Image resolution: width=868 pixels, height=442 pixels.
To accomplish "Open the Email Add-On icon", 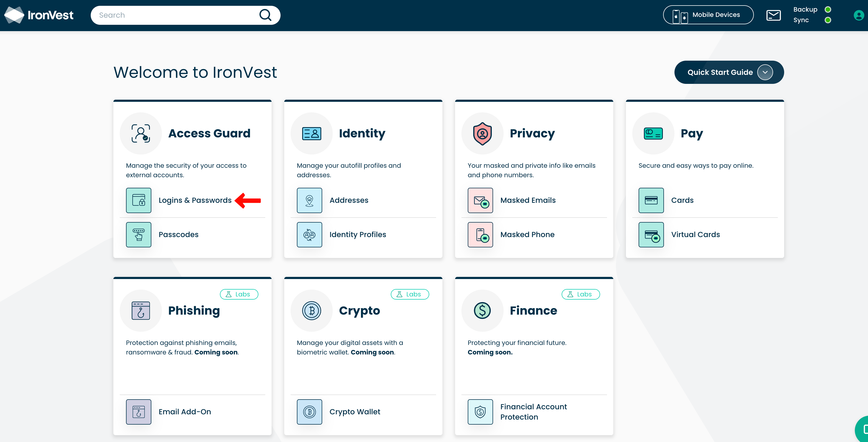I will [x=138, y=412].
